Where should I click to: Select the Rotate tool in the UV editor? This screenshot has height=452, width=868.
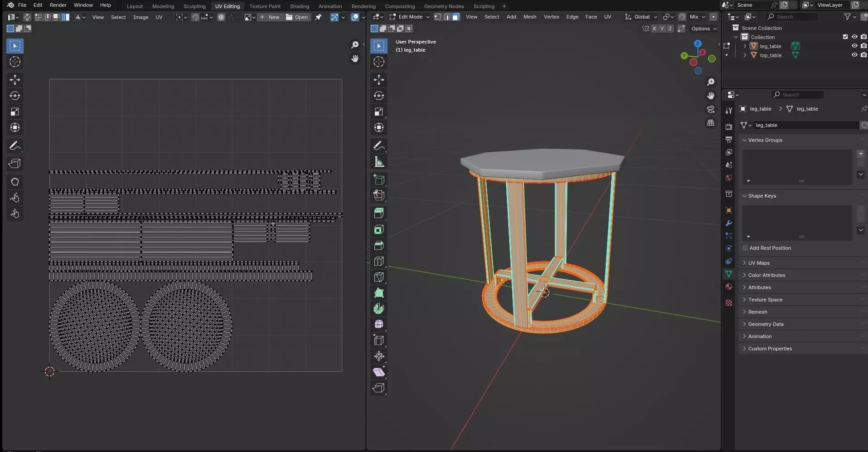(15, 96)
